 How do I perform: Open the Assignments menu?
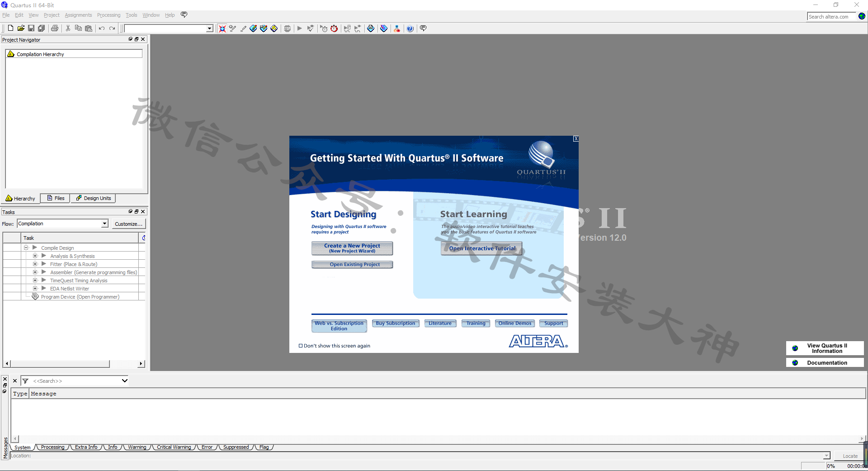coord(78,15)
